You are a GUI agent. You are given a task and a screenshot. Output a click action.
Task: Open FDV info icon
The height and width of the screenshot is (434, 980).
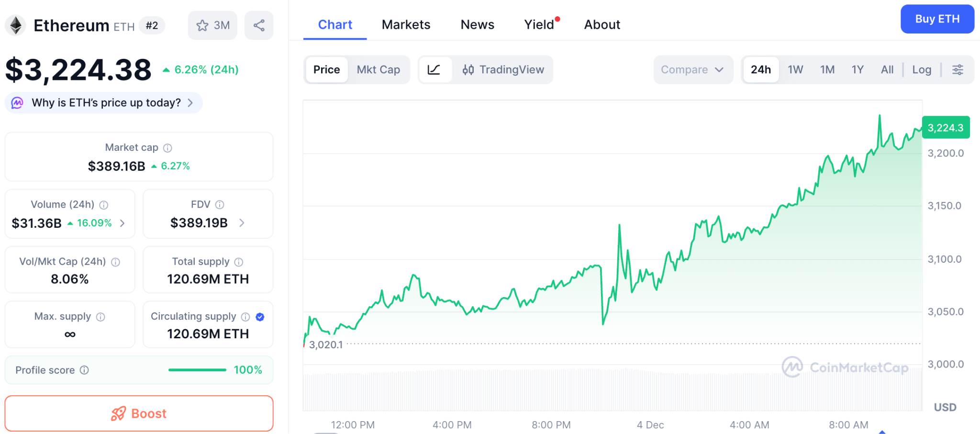220,205
